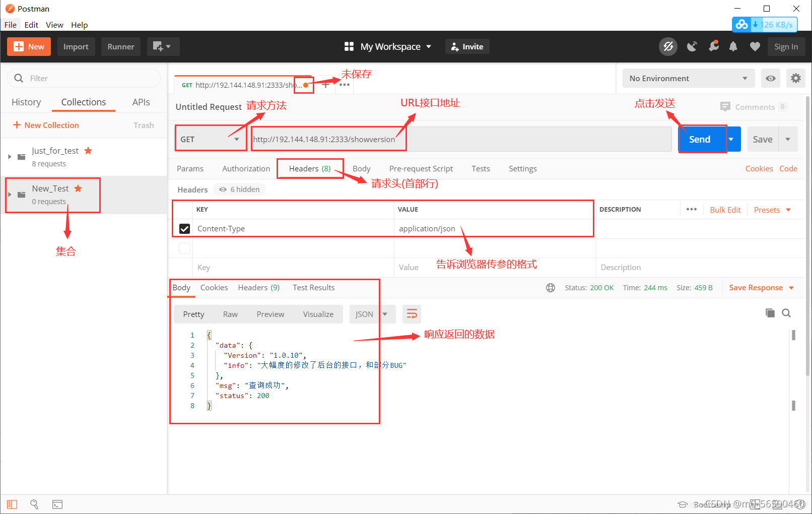Open the Cookies link
The height and width of the screenshot is (514, 812).
[759, 169]
